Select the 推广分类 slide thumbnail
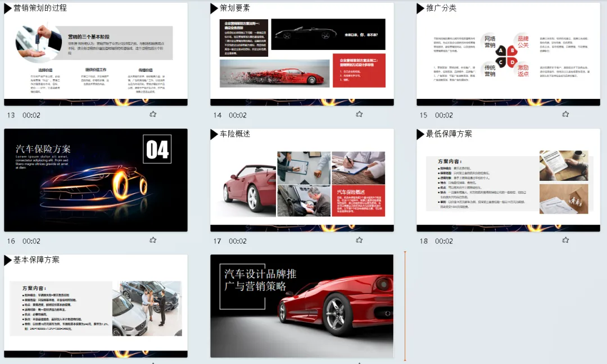This screenshot has width=607, height=364. [x=508, y=53]
